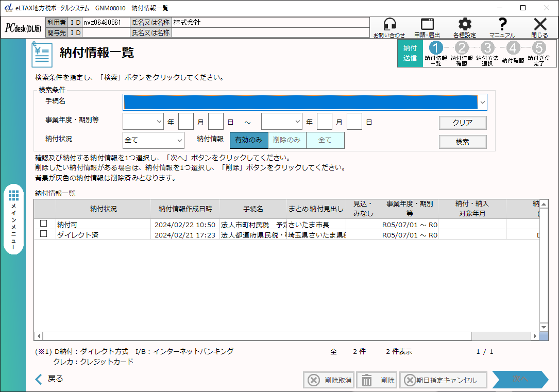Image resolution: width=559 pixels, height=392 pixels.
Task: Select step 1 納付情報一覧 in wizard
Action: pos(436,54)
